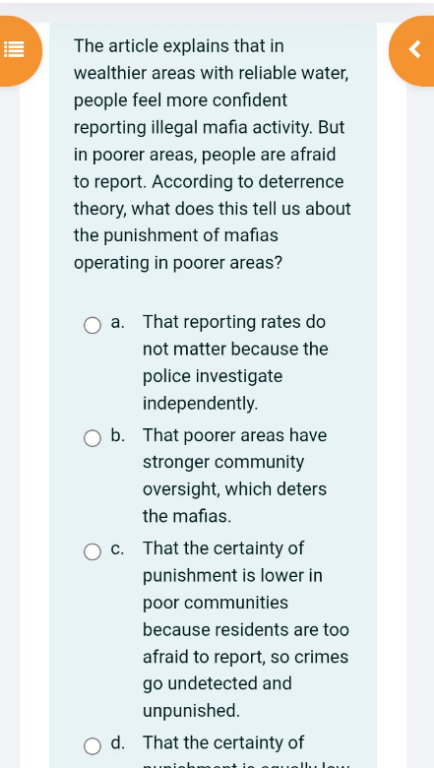Open the quiz navigation list icon
434x768 pixels.
click(14, 50)
